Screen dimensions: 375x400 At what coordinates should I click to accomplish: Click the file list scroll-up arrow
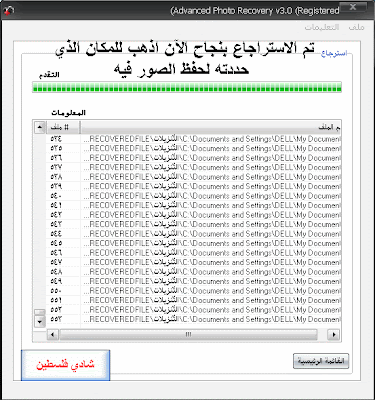(40, 127)
